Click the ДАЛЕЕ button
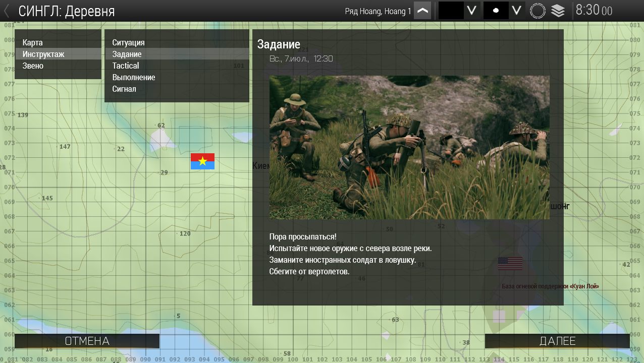Image resolution: width=644 pixels, height=363 pixels. coord(557,341)
